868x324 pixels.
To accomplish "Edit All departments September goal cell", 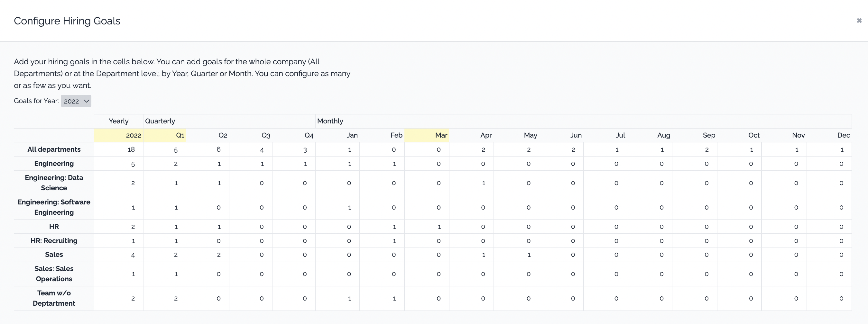I will [695, 149].
